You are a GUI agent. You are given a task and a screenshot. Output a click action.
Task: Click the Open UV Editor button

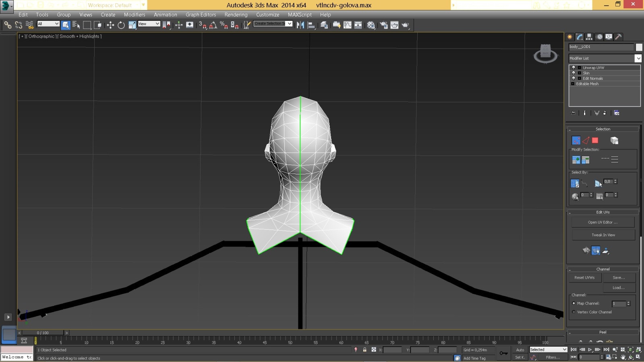[603, 222]
